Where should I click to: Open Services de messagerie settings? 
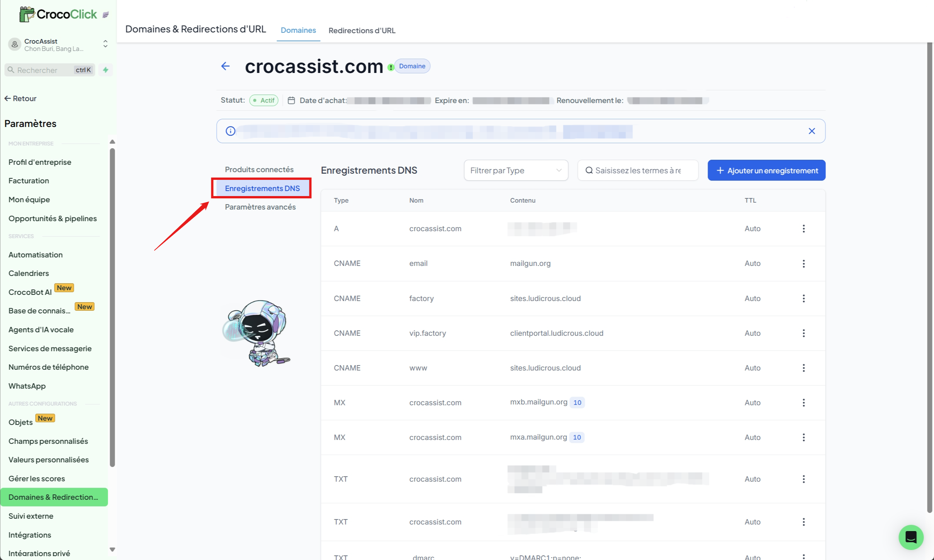[50, 349]
